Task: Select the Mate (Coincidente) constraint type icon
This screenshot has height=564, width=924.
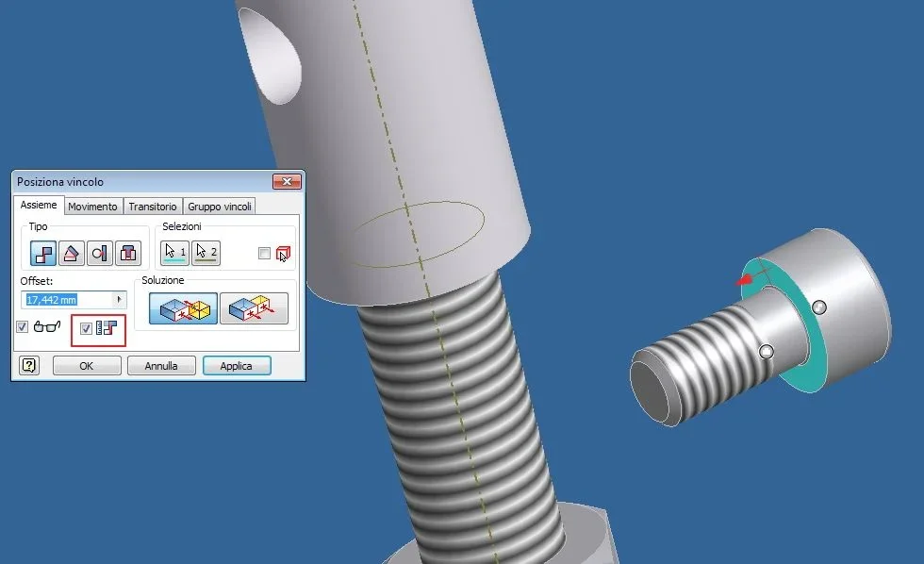Action: coord(43,254)
